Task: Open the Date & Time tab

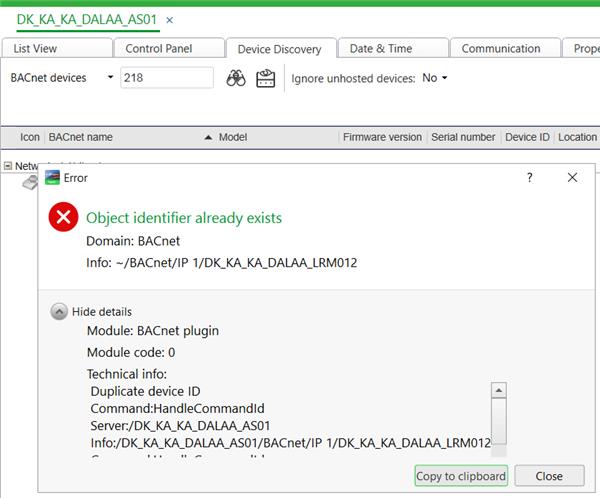Action: tap(393, 49)
